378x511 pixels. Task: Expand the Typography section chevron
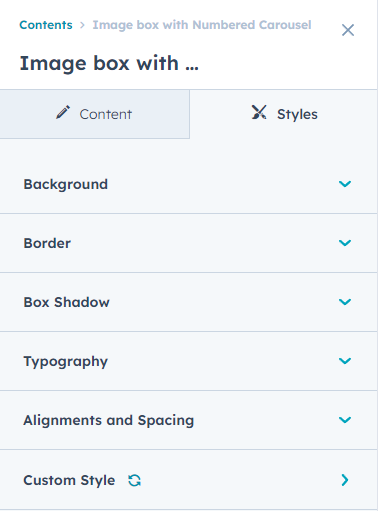pyautogui.click(x=345, y=361)
